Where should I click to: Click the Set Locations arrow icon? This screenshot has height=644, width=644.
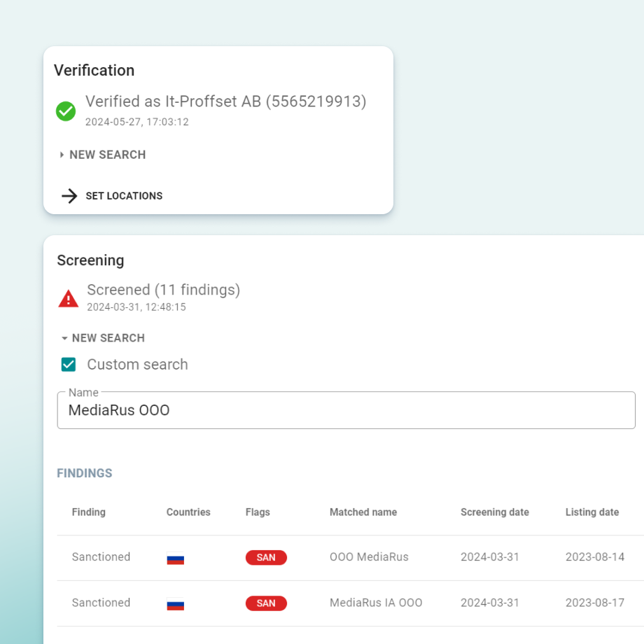click(x=69, y=196)
